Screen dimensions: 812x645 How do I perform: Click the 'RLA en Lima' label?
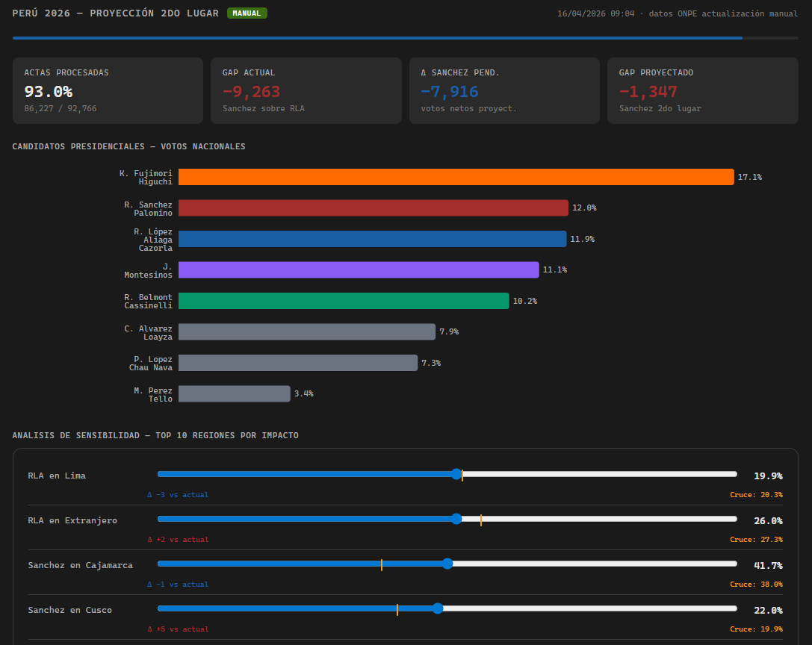pos(57,476)
